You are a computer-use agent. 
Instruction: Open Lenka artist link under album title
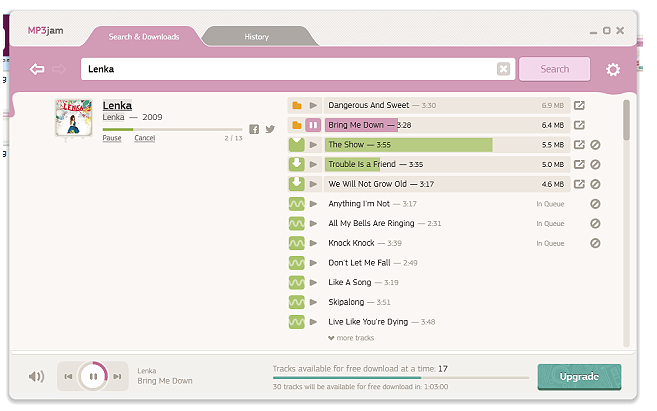click(114, 117)
